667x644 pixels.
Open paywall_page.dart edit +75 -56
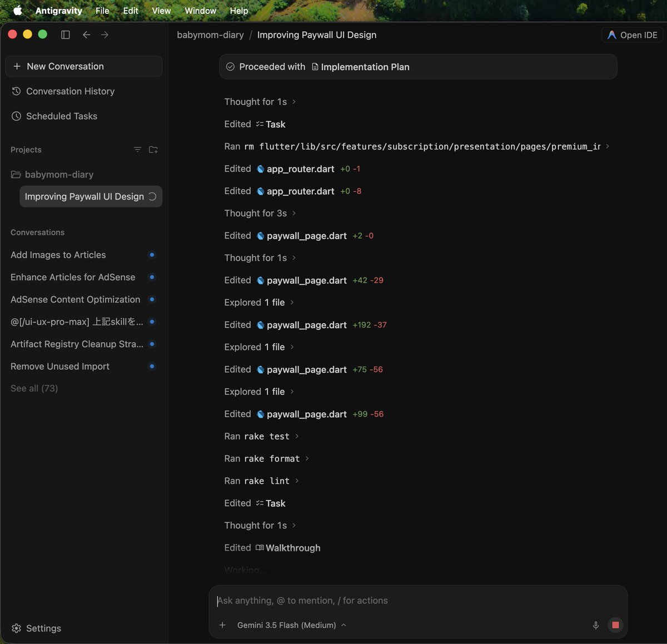point(306,369)
